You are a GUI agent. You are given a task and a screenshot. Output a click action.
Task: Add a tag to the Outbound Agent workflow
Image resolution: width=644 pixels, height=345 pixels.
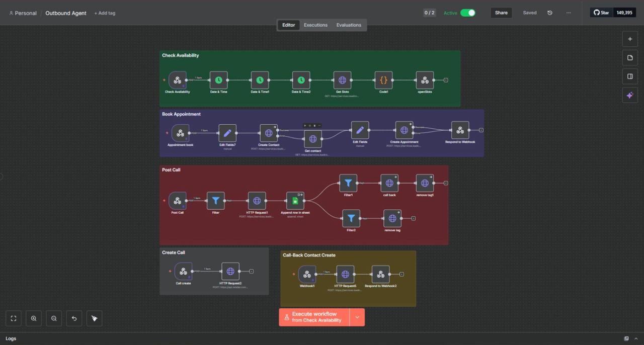[105, 13]
